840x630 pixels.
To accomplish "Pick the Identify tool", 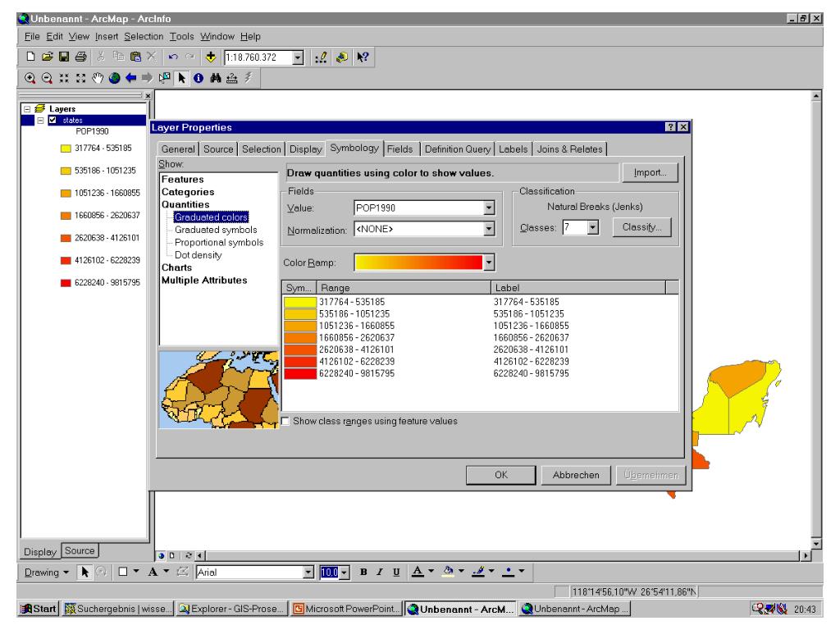I will point(199,78).
